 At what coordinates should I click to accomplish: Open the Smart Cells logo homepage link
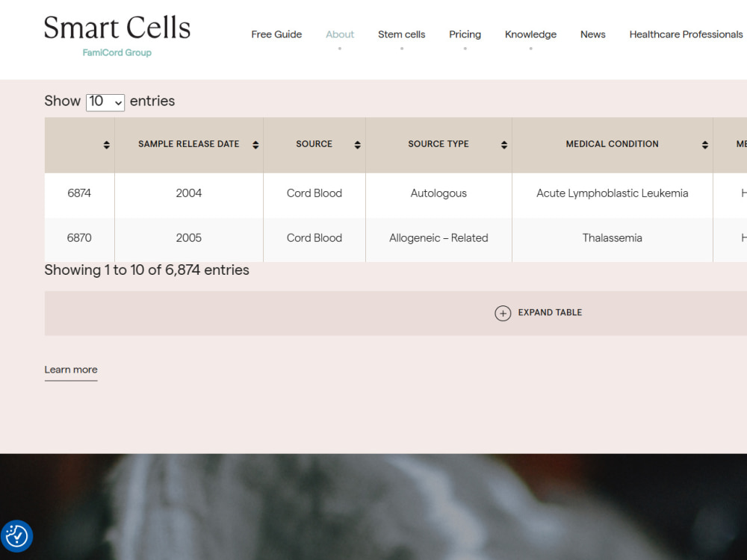tap(117, 35)
